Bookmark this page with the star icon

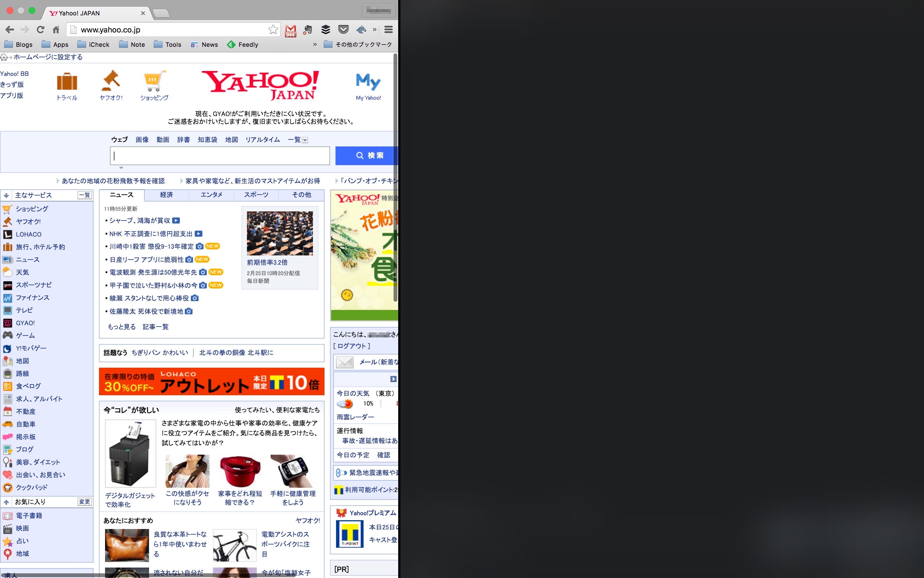click(273, 29)
